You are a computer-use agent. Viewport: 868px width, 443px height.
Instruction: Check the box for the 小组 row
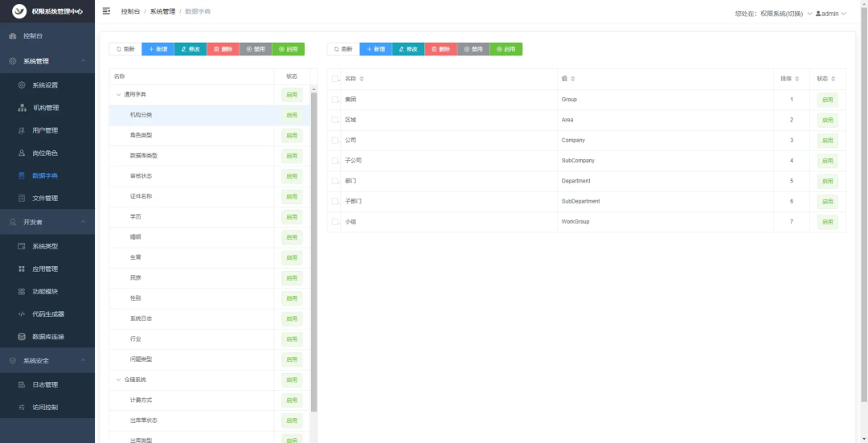pos(335,222)
